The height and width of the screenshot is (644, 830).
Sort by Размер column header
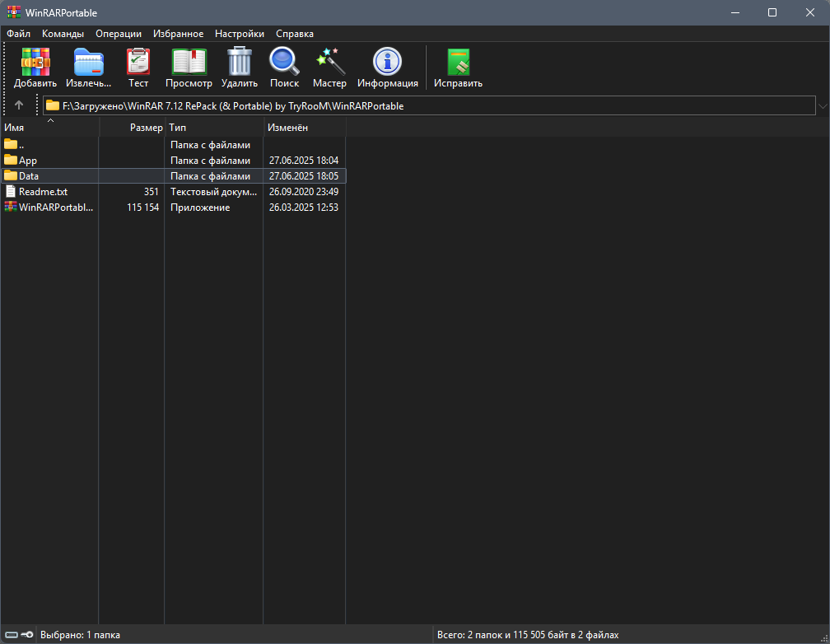(132, 127)
